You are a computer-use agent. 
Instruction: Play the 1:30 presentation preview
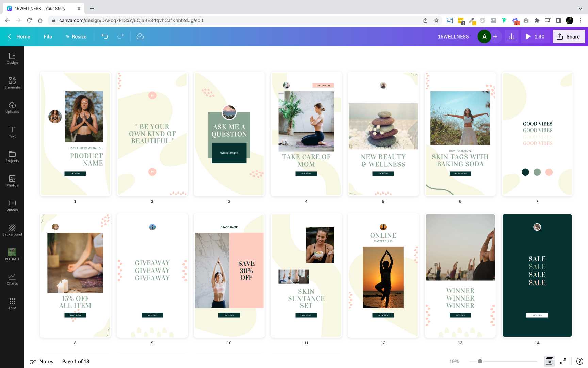535,36
